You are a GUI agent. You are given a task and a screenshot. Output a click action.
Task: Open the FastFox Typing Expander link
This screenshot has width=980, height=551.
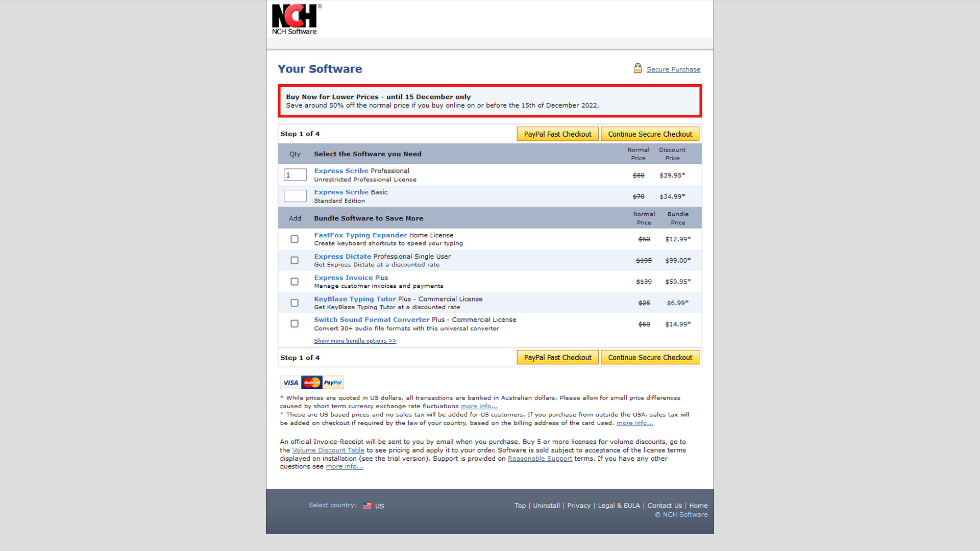point(360,235)
